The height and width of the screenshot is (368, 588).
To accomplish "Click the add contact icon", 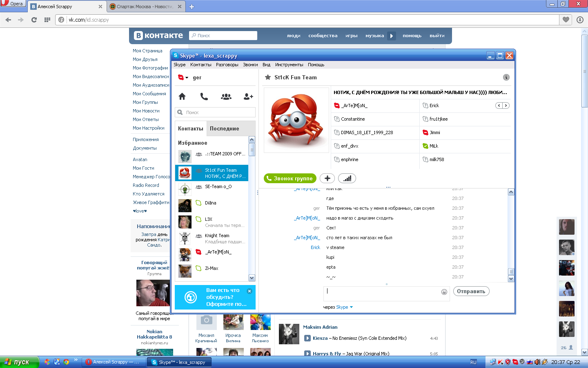I will [x=248, y=96].
